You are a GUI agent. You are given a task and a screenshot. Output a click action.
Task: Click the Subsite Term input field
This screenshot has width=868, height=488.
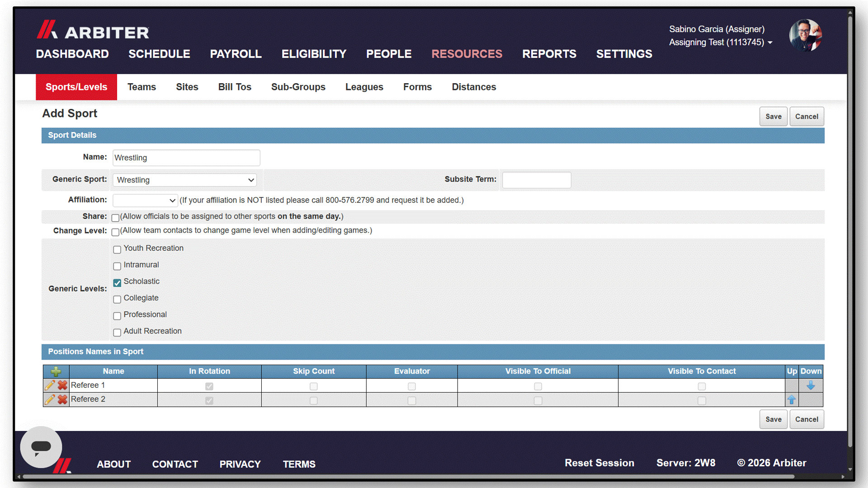click(537, 180)
